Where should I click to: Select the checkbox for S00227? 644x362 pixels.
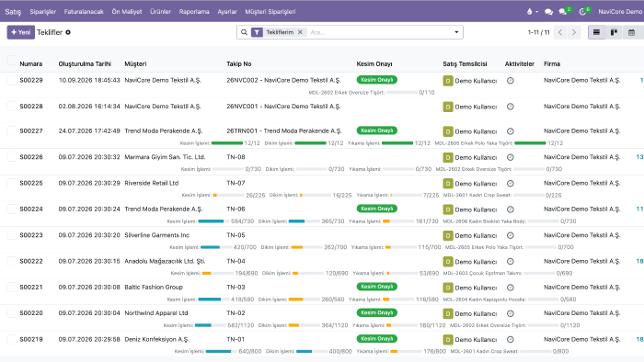[x=11, y=130]
